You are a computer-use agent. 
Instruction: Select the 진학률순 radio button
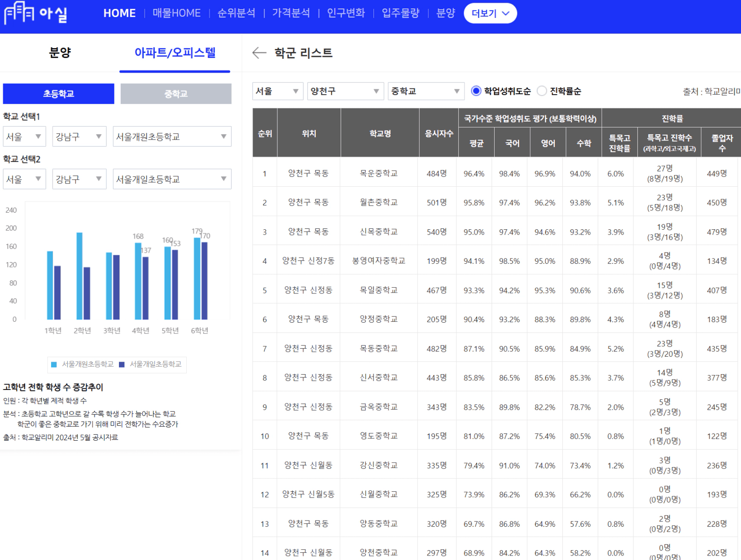coord(542,91)
